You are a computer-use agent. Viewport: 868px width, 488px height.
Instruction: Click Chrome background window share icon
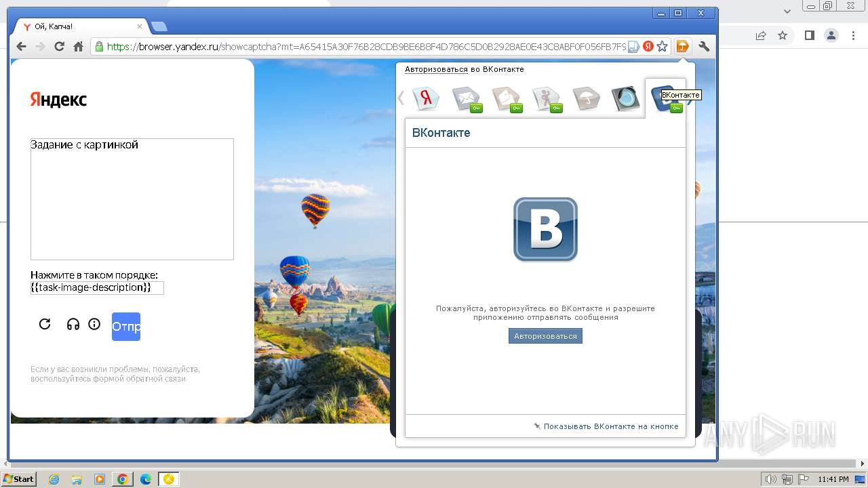(761, 35)
